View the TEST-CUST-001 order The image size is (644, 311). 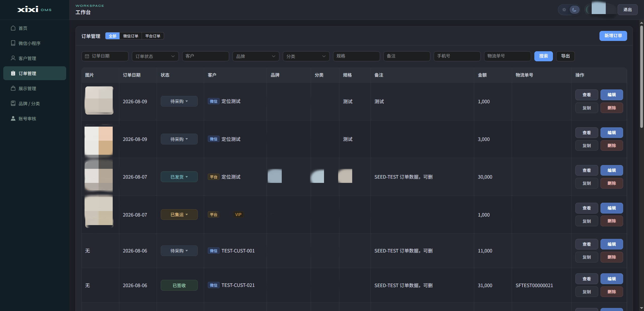(587, 244)
